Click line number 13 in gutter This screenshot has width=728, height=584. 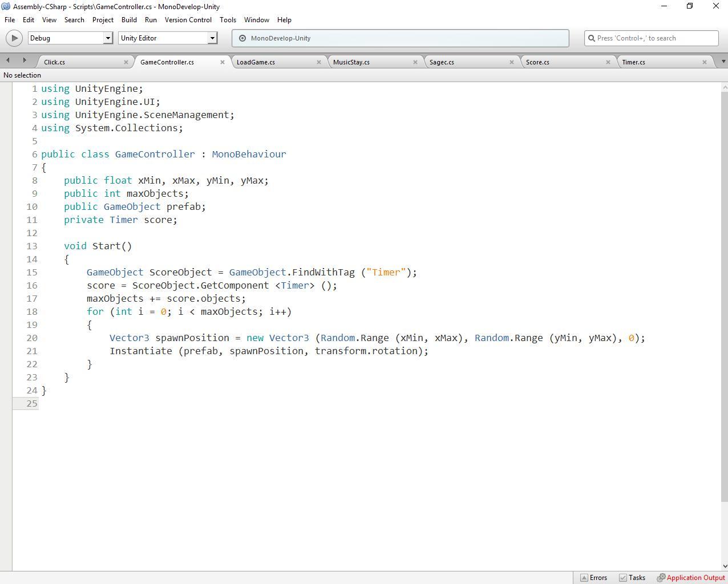31,246
